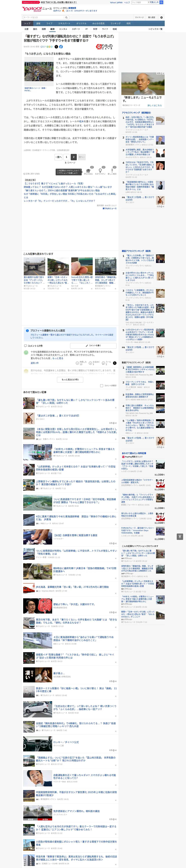This screenshot has width=186, height=868.
Task: Click the Yahoo! JAPAN ニュース logo
Action: [37, 9]
